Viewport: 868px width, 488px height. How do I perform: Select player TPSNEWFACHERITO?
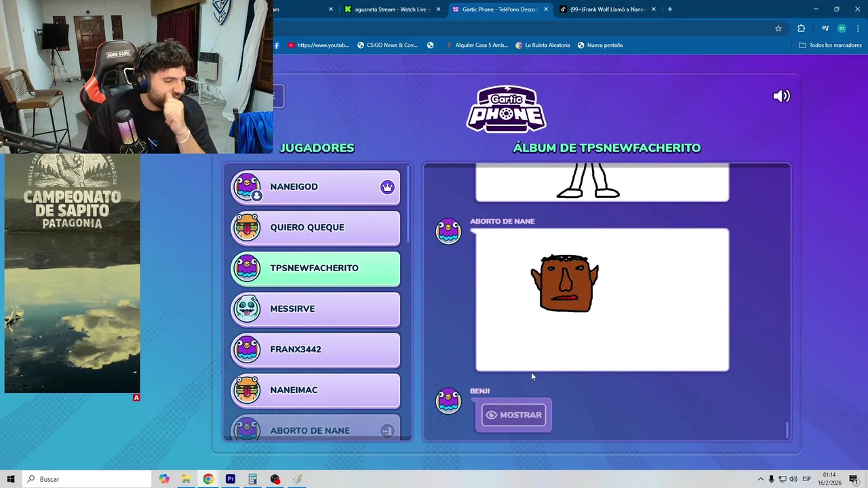315,268
